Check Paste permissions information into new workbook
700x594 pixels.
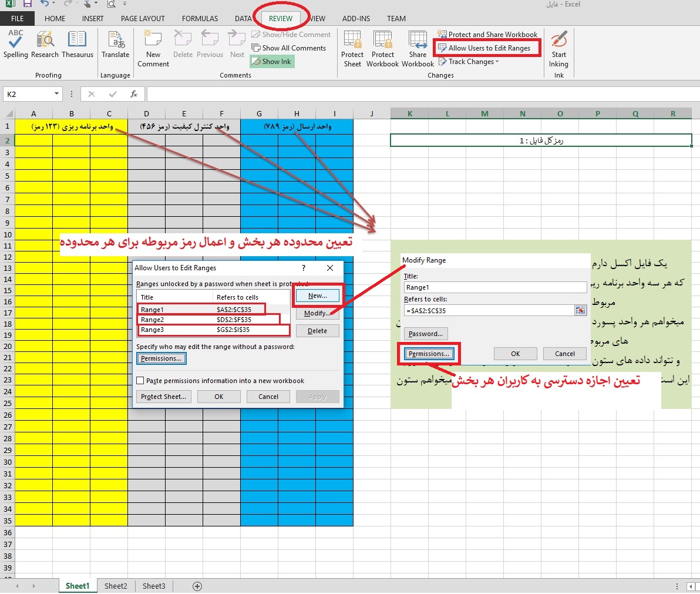tap(140, 381)
